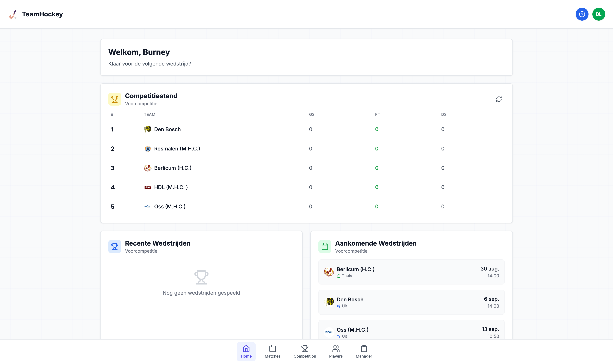613x364 pixels.
Task: Open the Players section
Action: point(336,351)
